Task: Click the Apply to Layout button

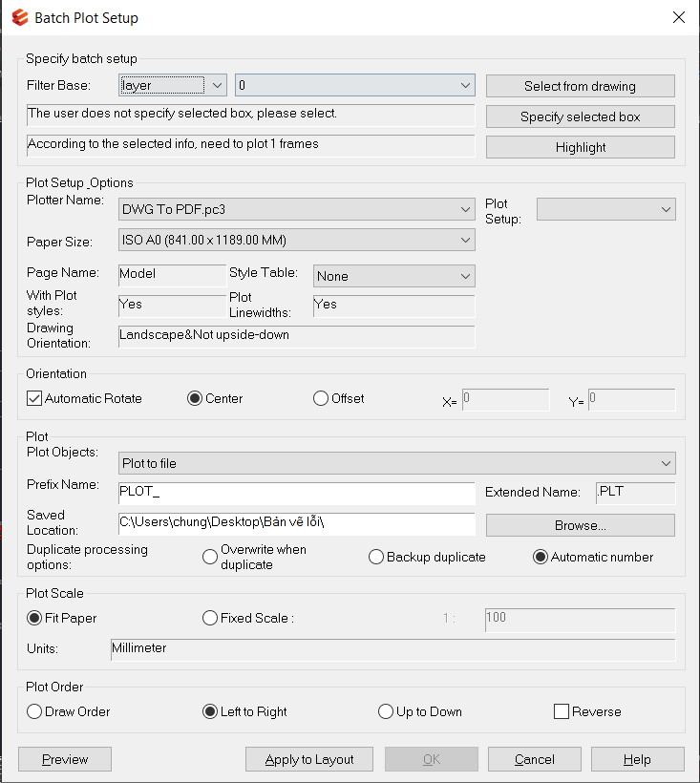Action: pyautogui.click(x=309, y=759)
